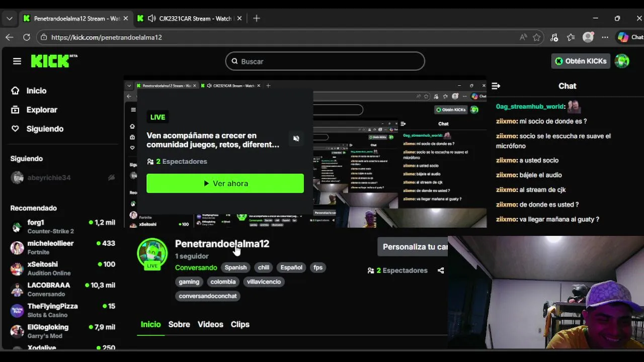644x362 pixels.
Task: Close the CJK2321CAR Stream tab
Action: pyautogui.click(x=239, y=19)
